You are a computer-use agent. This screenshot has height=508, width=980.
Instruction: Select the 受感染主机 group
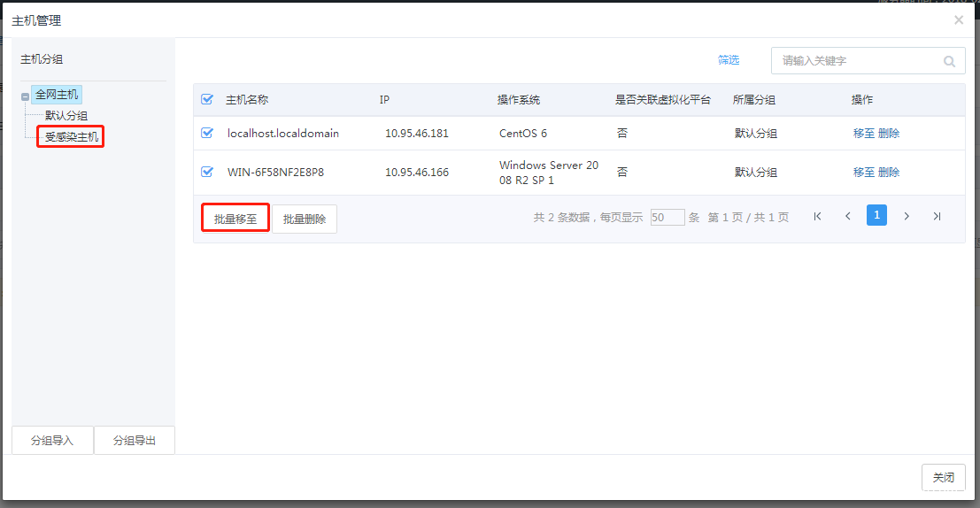pyautogui.click(x=72, y=137)
